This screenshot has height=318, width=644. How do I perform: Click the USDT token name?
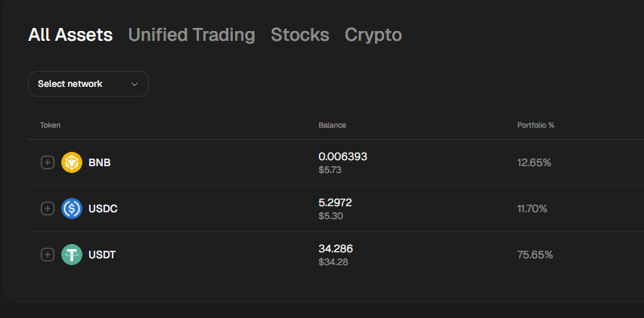pyautogui.click(x=102, y=255)
